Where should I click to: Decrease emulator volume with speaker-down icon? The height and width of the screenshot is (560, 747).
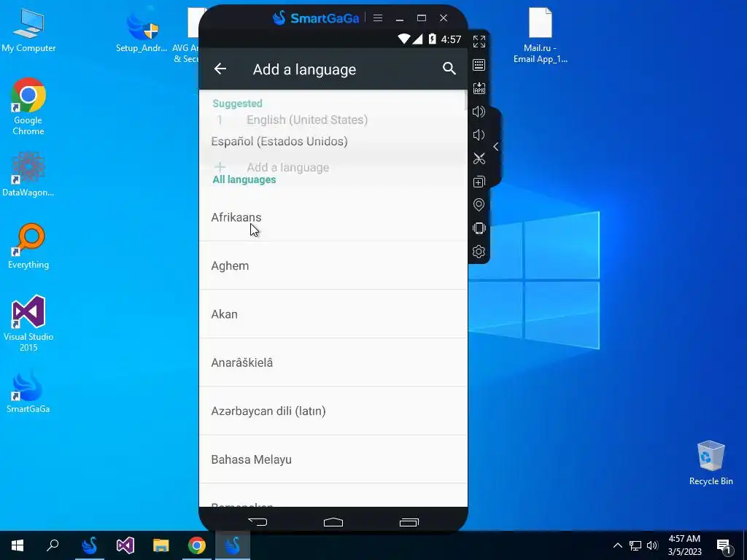tap(479, 135)
